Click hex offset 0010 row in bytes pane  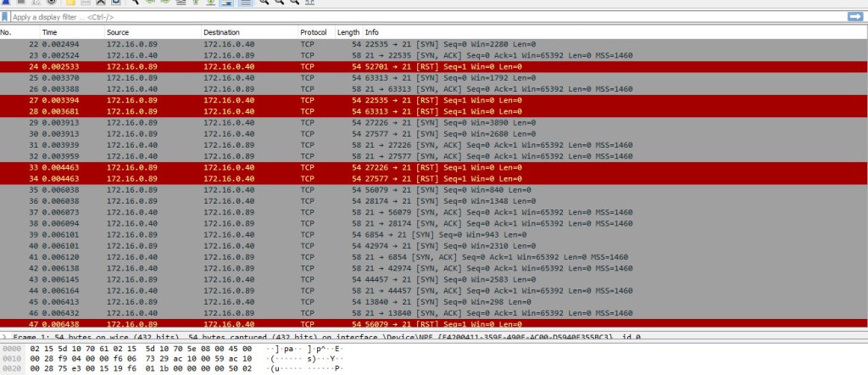pos(127,358)
